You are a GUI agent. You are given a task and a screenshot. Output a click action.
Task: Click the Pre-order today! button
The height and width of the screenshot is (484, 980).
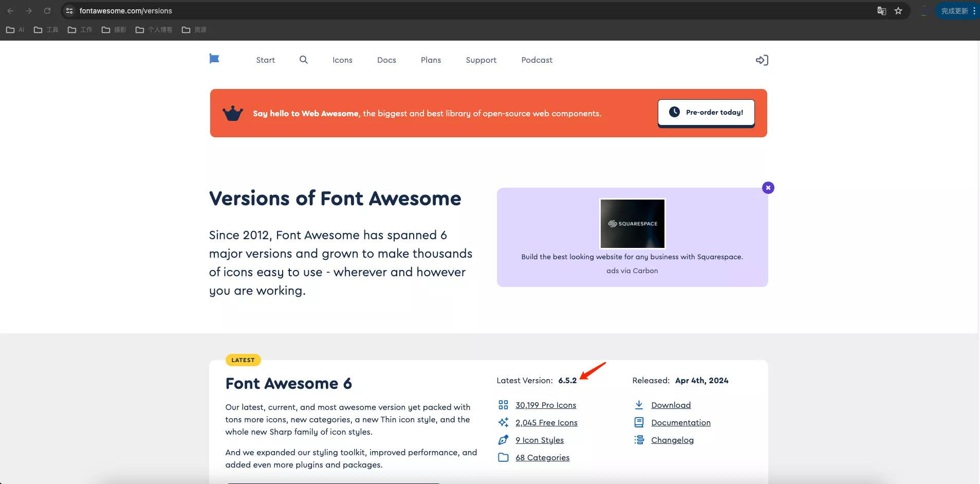coord(706,113)
